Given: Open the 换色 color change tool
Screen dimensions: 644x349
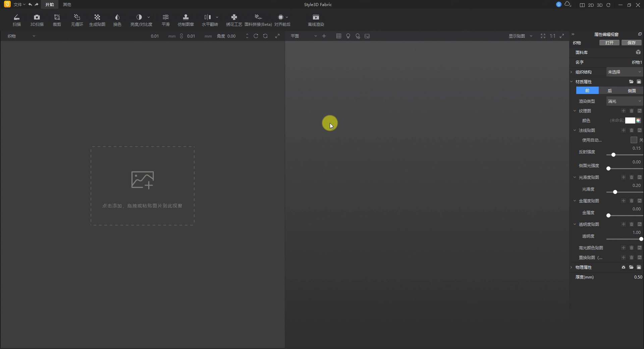Looking at the screenshot, I should (117, 20).
